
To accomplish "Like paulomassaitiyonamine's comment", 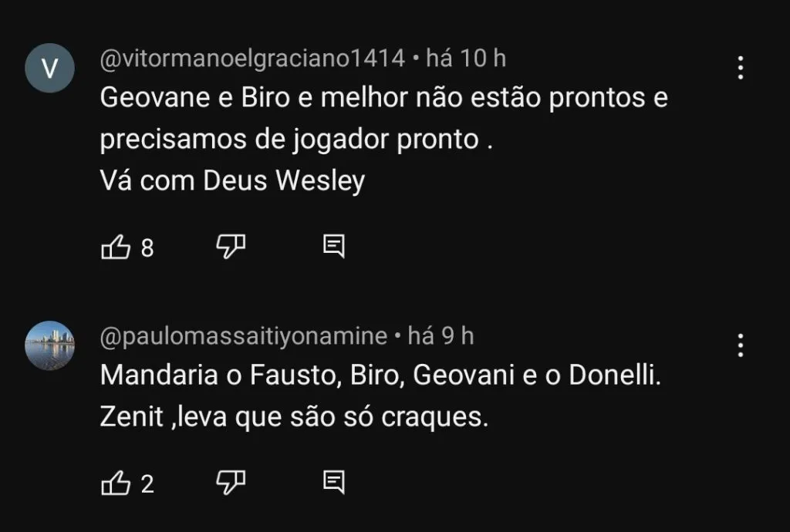I will 114,484.
